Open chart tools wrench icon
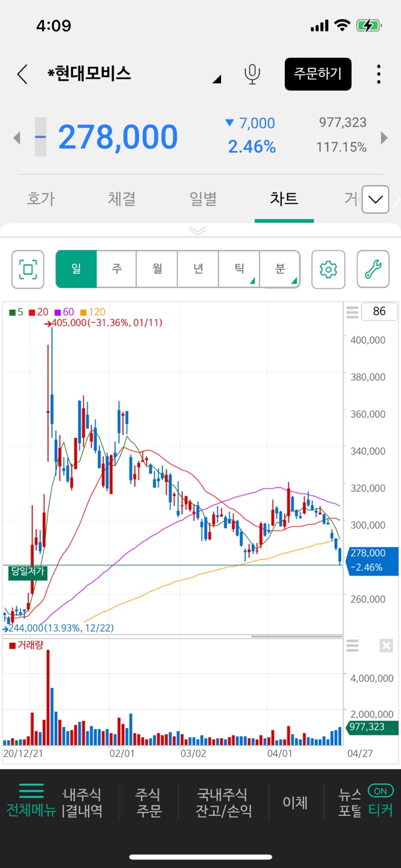The image size is (401, 868). [x=373, y=269]
